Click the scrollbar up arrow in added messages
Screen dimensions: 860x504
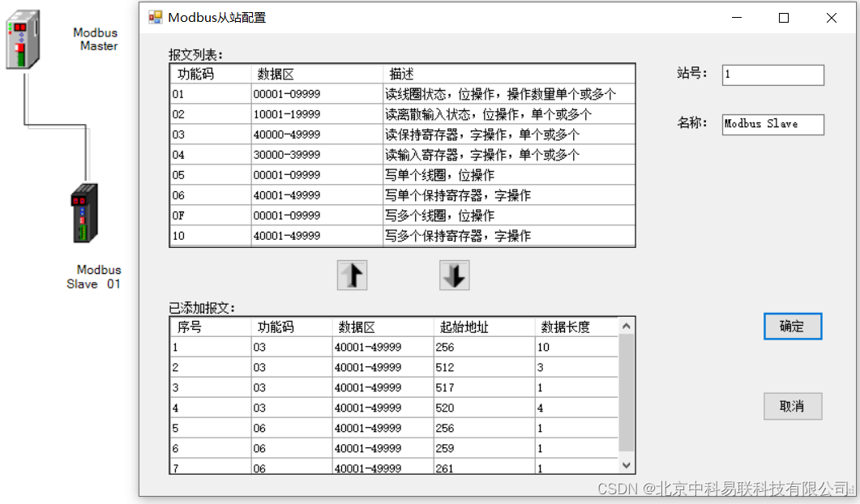[627, 327]
